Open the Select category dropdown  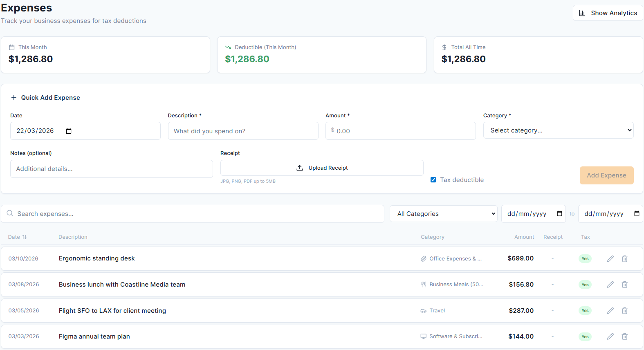pyautogui.click(x=558, y=130)
